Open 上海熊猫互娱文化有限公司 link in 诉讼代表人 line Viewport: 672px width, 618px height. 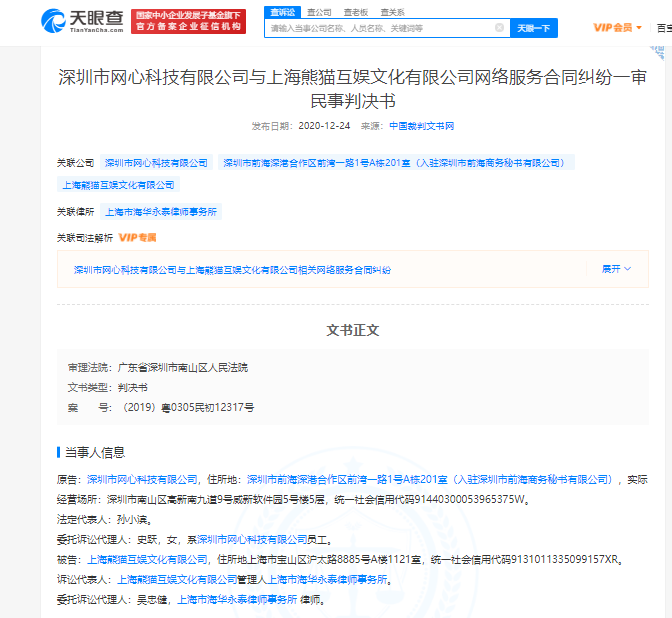point(177,579)
